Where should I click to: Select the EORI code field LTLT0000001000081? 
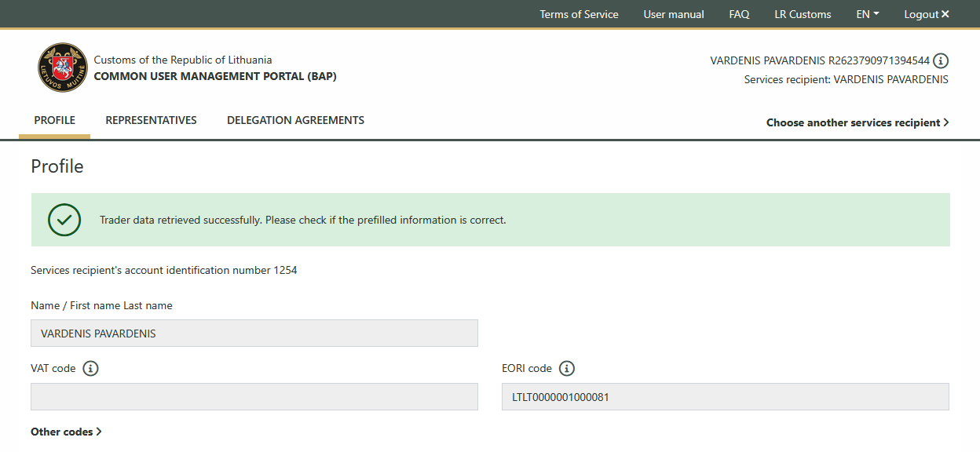click(725, 397)
